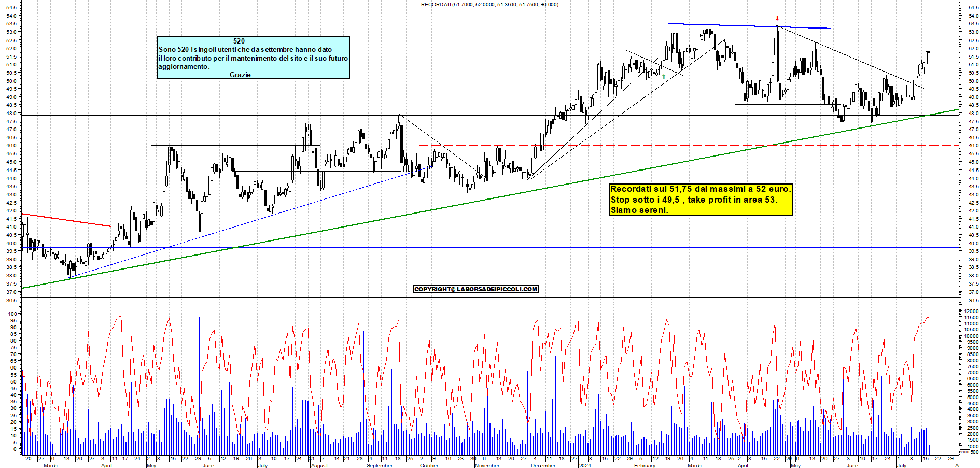
Task: Click the "Grazie" text in the cyan box
Action: [x=240, y=75]
